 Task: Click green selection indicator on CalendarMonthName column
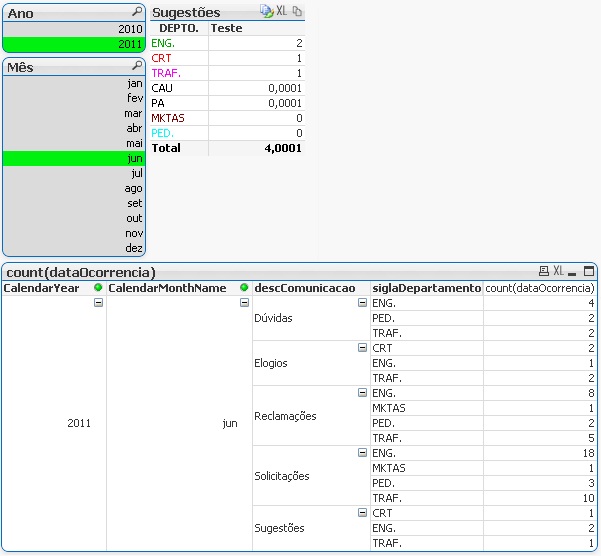243,288
